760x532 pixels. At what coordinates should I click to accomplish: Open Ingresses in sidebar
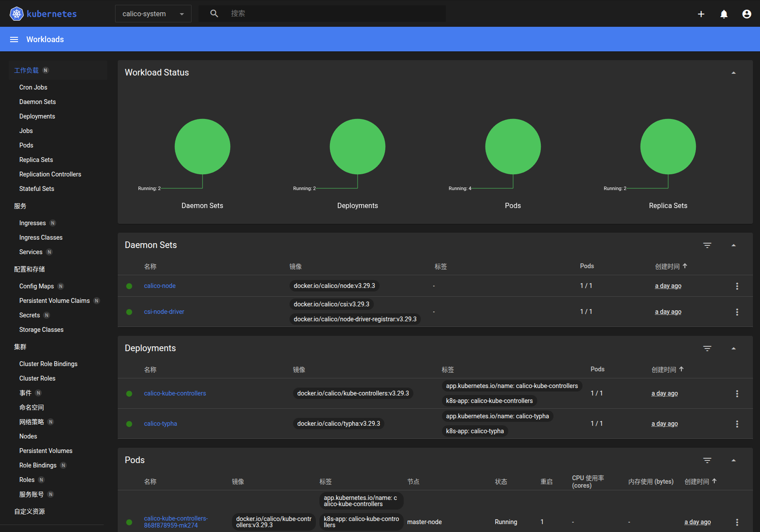pos(33,223)
